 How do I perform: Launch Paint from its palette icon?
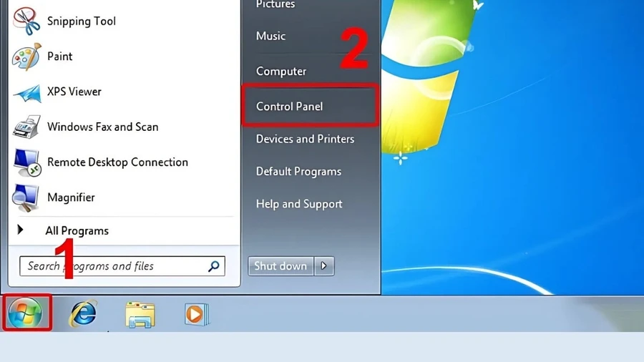pos(26,57)
